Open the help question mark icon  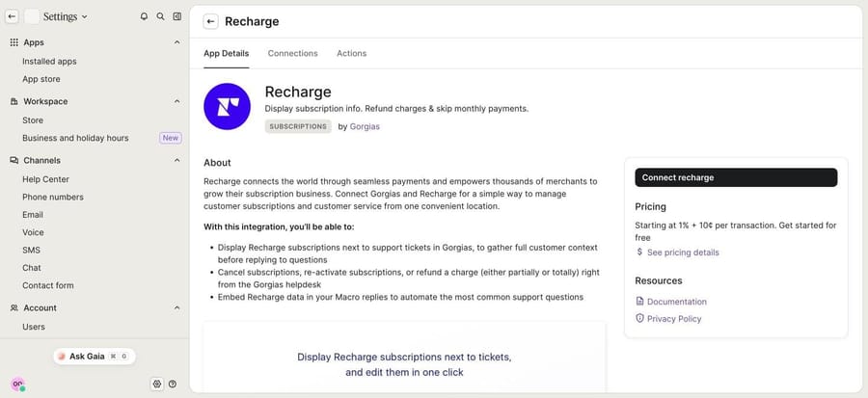(173, 384)
